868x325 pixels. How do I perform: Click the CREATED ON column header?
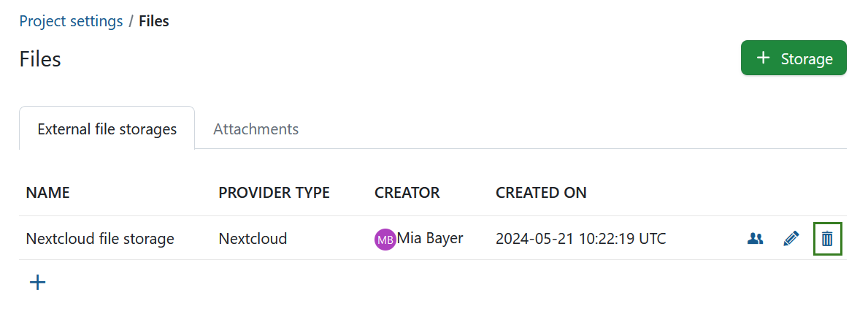(541, 193)
